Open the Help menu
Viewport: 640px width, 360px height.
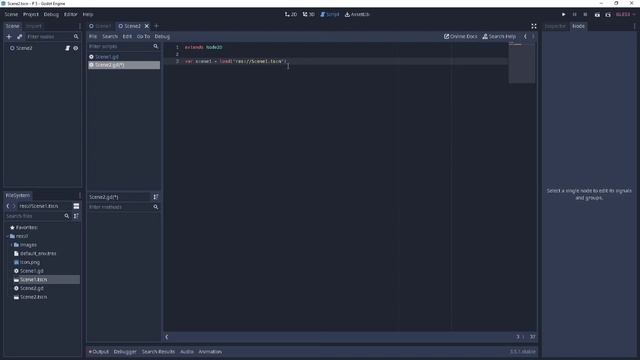[x=88, y=14]
